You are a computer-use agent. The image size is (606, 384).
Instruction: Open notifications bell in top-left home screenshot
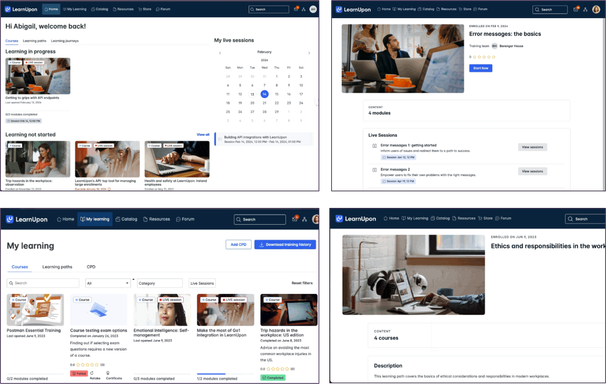point(296,9)
